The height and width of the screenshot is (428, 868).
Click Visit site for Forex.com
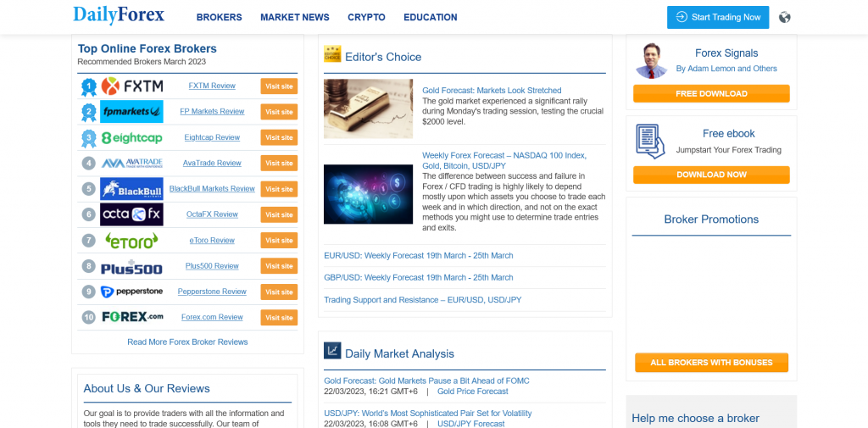tap(279, 317)
